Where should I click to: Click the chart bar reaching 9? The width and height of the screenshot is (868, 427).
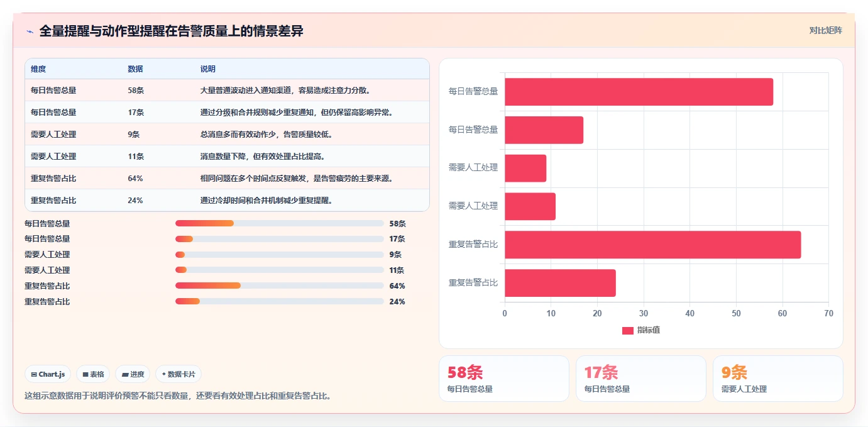(x=525, y=169)
